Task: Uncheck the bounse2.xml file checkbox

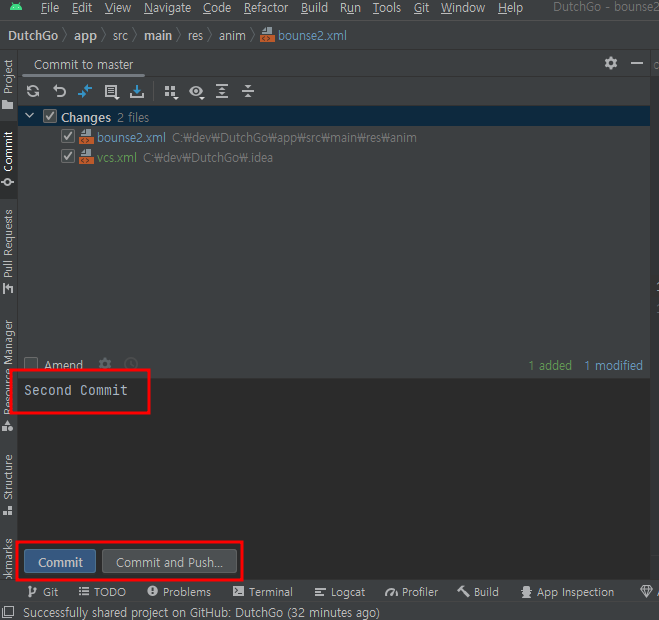Action: click(x=68, y=137)
